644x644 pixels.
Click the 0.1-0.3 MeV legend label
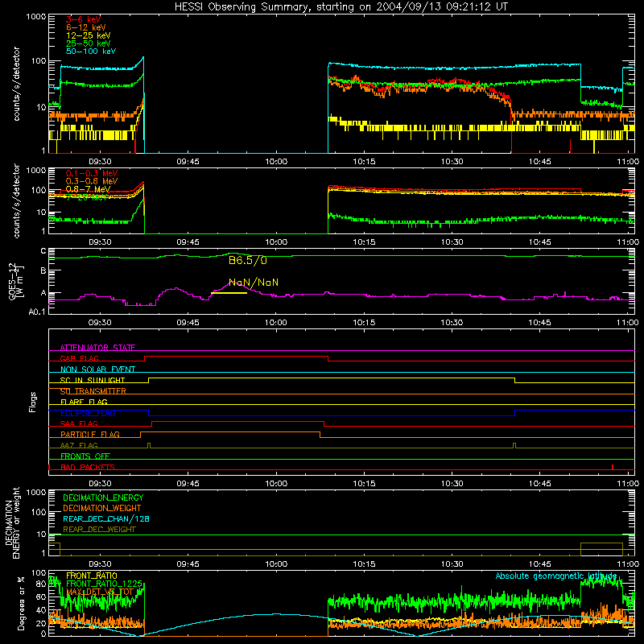92,174
